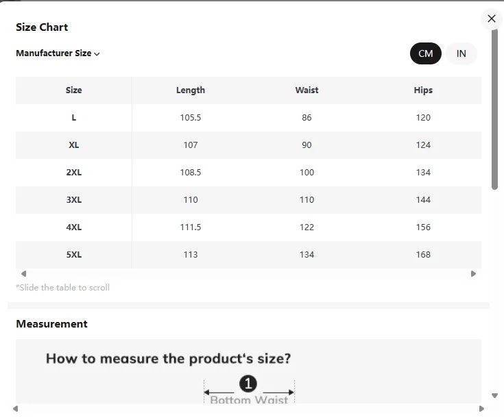Viewport: 504px width, 420px height.
Task: Select the 3XL size row label
Action: click(x=74, y=199)
